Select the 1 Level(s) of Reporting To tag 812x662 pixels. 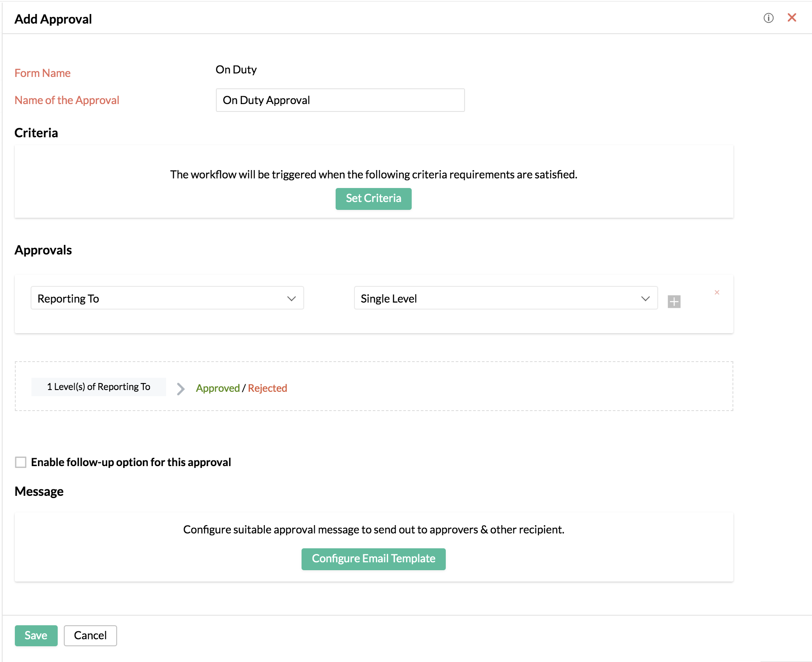98,387
